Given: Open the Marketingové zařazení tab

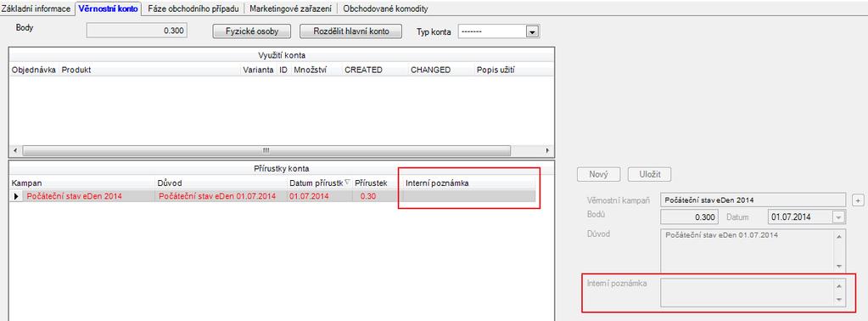Looking at the screenshot, I should point(291,8).
